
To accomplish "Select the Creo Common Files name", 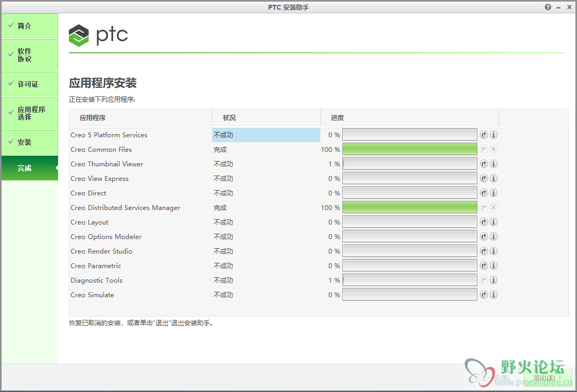I will pyautogui.click(x=101, y=150).
